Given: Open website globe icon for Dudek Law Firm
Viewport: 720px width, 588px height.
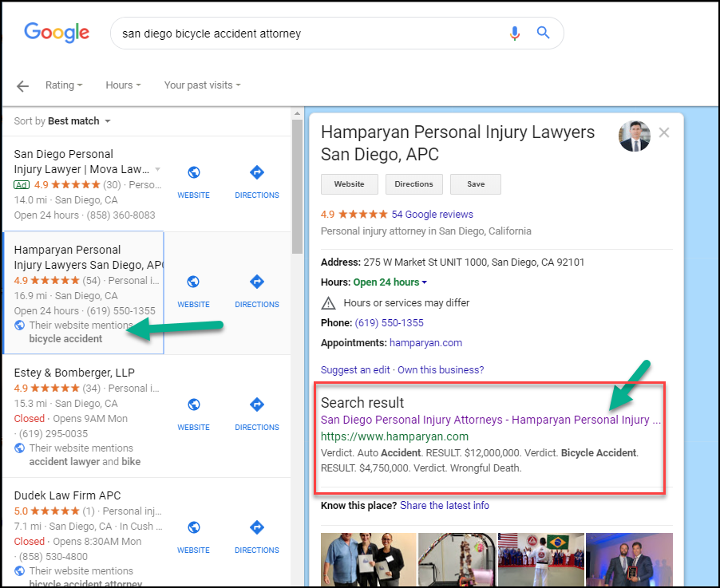Looking at the screenshot, I should point(194,527).
